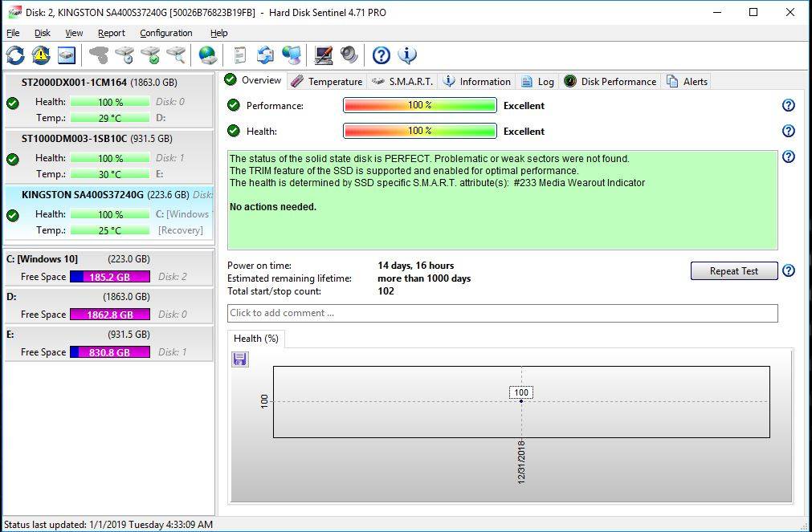
Task: Open the Disk menu
Action: coord(43,33)
